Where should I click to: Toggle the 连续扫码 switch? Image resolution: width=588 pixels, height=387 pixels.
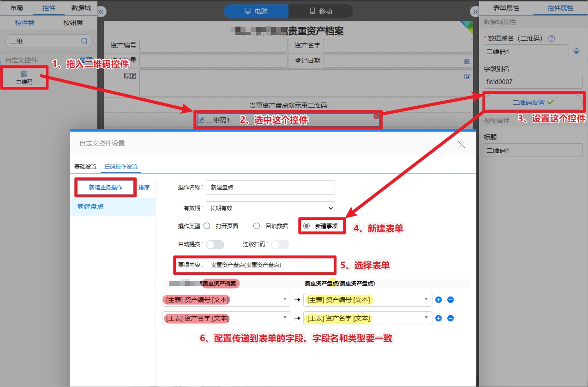pyautogui.click(x=280, y=244)
